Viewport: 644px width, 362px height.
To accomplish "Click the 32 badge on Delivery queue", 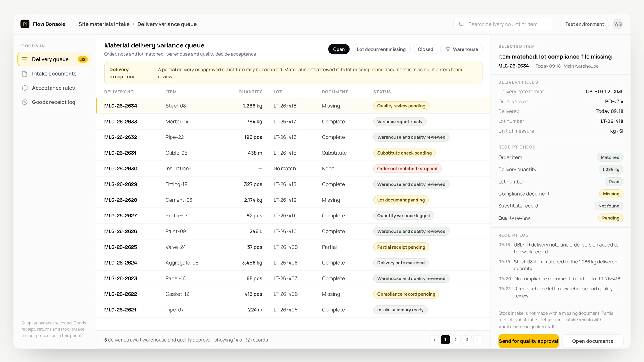I will [x=83, y=59].
